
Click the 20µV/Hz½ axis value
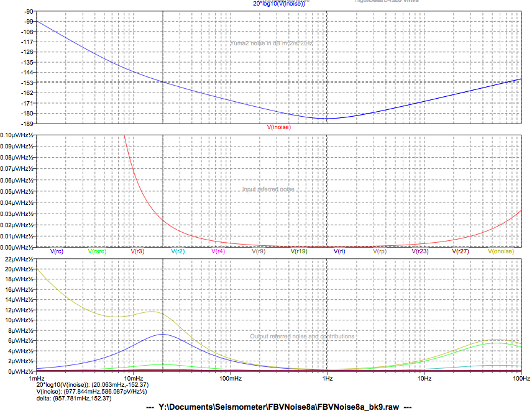coord(19,269)
